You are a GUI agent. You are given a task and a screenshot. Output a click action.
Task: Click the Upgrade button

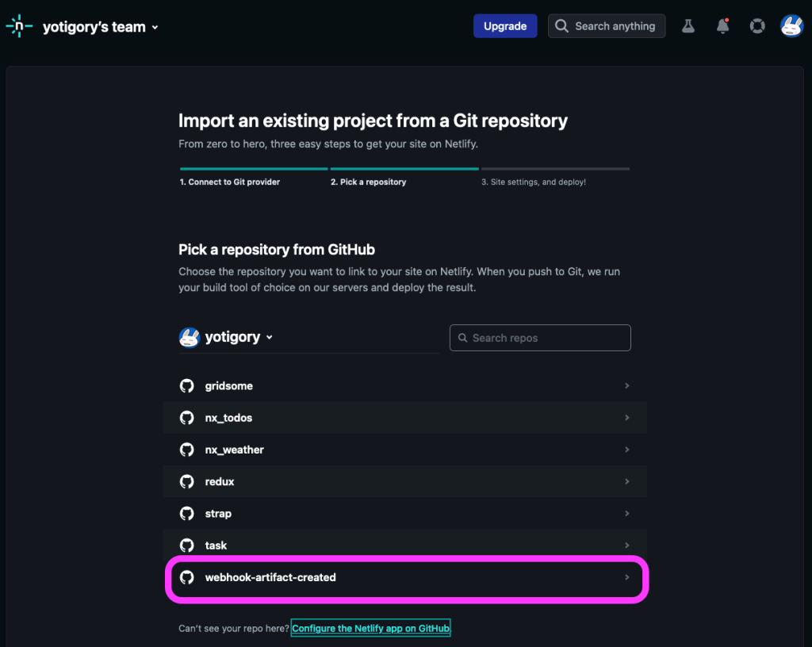(505, 26)
